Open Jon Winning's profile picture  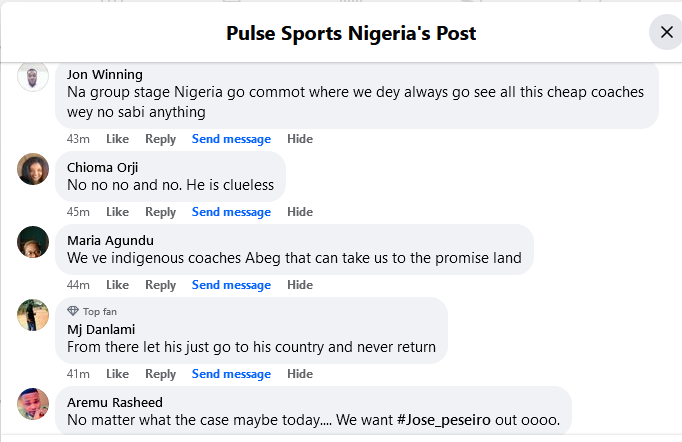[x=34, y=77]
